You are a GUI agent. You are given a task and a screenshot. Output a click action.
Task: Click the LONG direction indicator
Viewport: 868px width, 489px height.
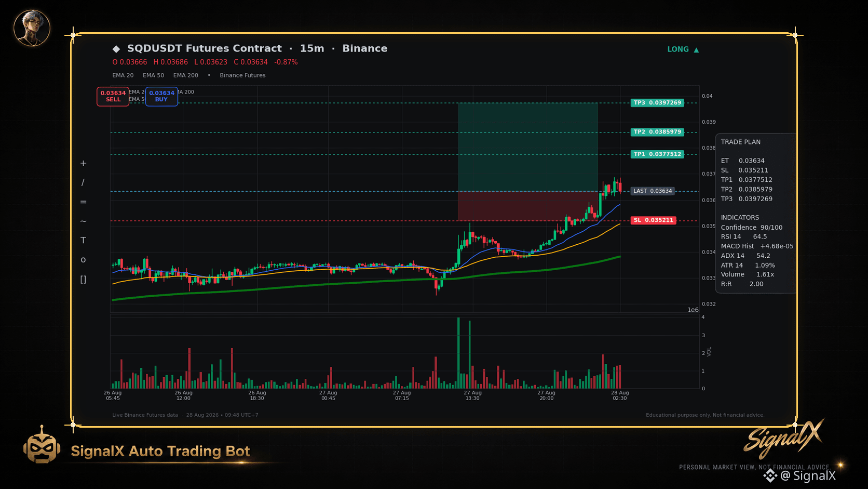click(683, 49)
